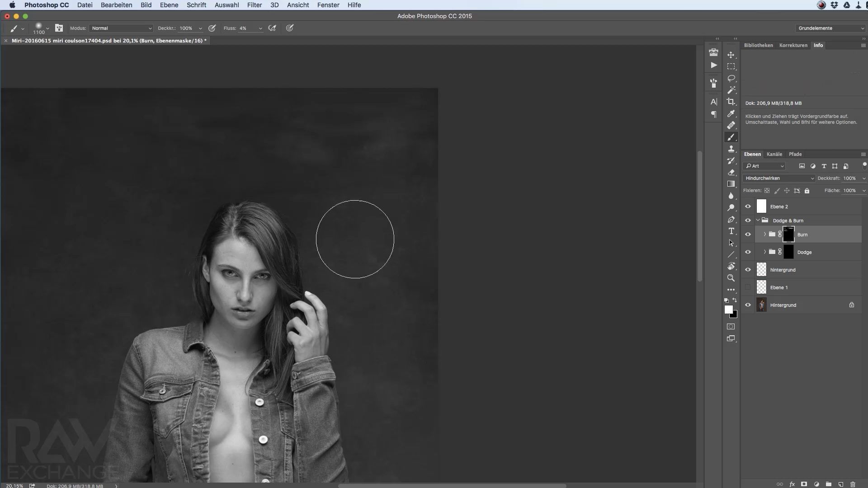Viewport: 868px width, 488px height.
Task: Show the hidden Ebene 1 layer
Action: tap(748, 287)
